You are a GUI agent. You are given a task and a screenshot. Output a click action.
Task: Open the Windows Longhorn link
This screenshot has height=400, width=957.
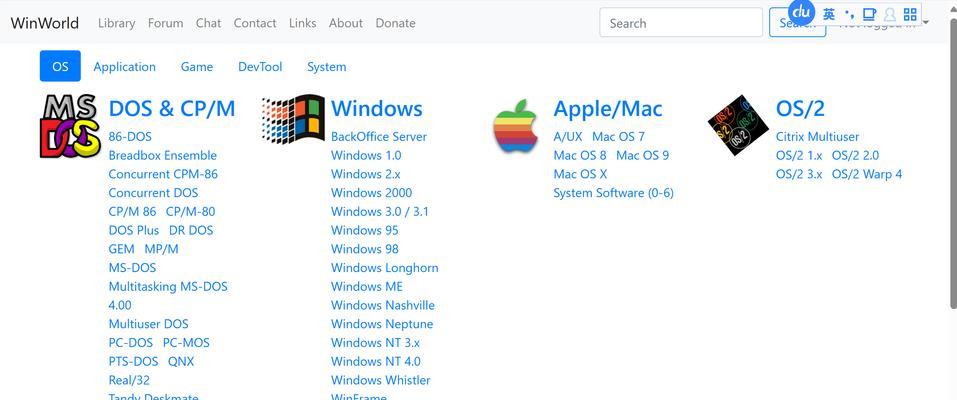tap(385, 268)
